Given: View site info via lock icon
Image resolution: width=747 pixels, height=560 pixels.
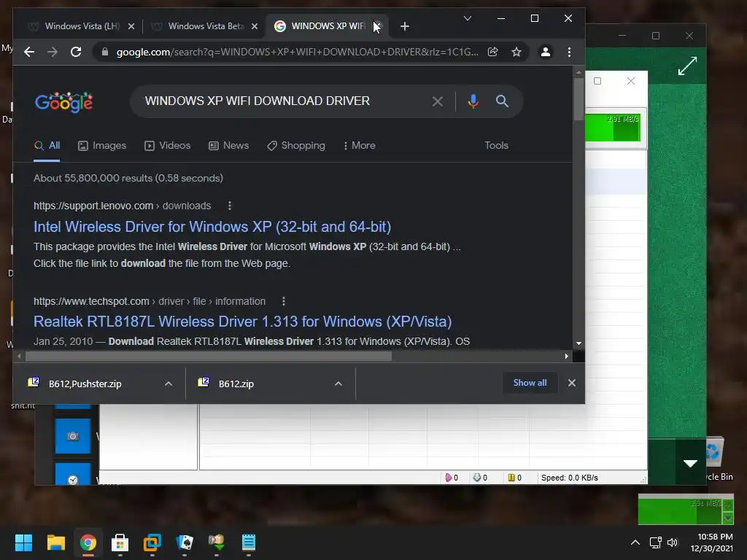Looking at the screenshot, I should coord(105,52).
